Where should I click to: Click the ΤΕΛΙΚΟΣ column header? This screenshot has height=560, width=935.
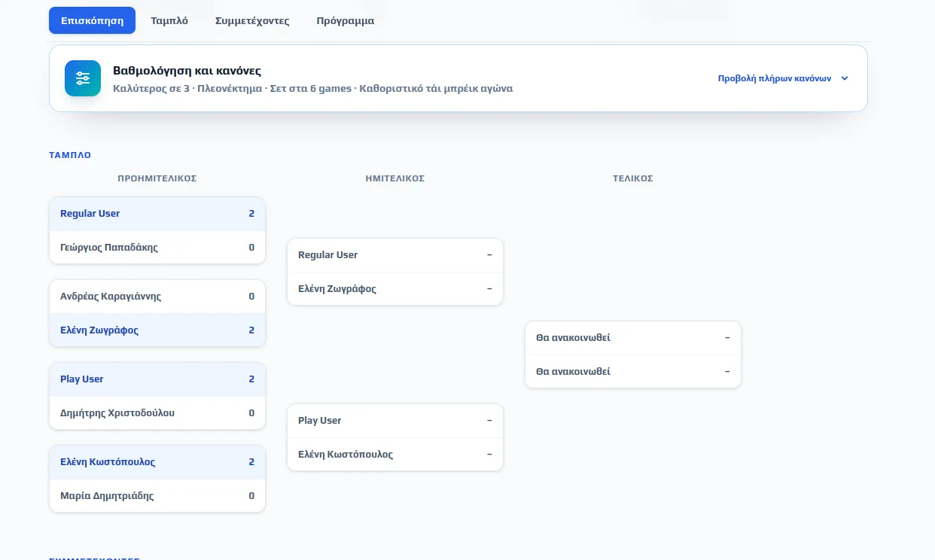(x=633, y=178)
